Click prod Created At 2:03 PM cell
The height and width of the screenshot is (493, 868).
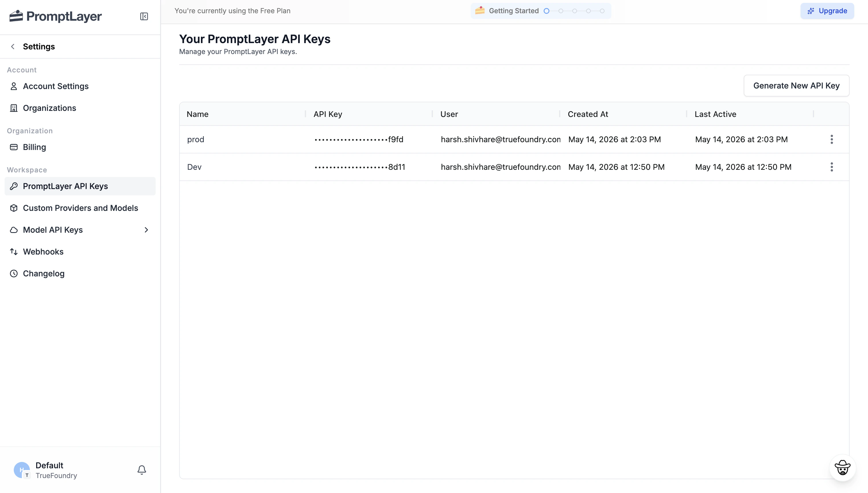[615, 140]
